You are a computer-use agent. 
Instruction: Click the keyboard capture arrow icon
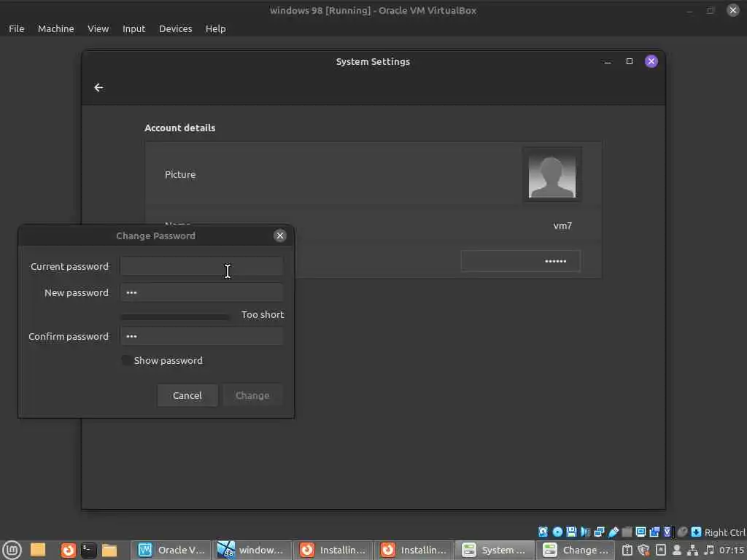[x=696, y=532]
